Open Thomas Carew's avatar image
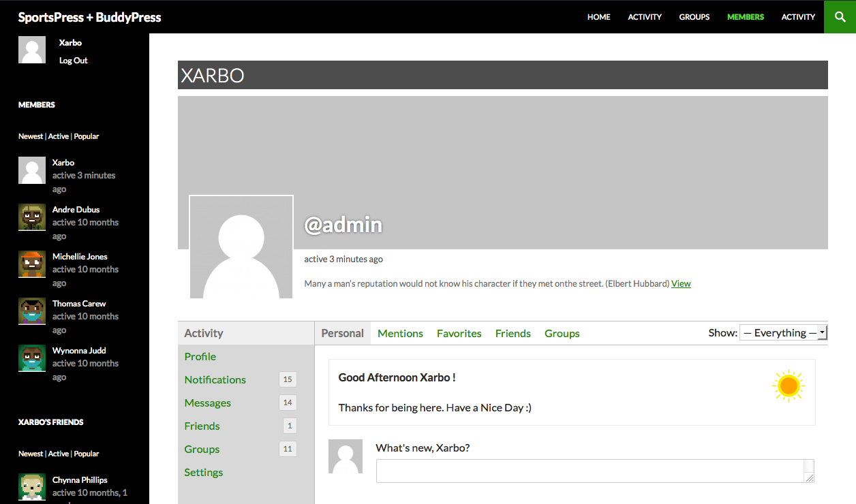This screenshot has width=856, height=504. [32, 311]
